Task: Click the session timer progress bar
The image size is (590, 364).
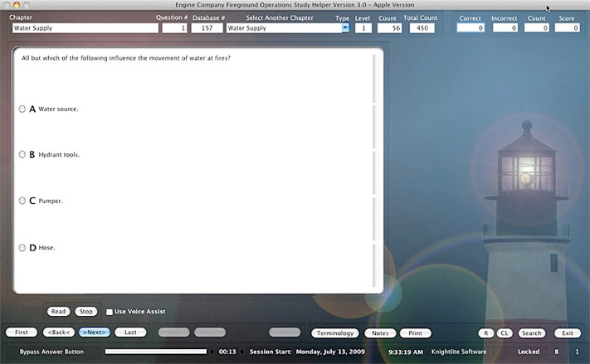Action: point(156,352)
